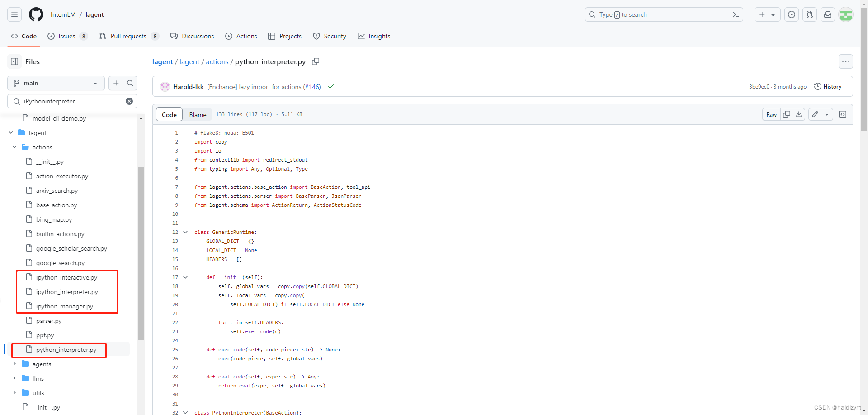868x415 pixels.
Task: Open ipython_manager.py in the tree
Action: 64,306
